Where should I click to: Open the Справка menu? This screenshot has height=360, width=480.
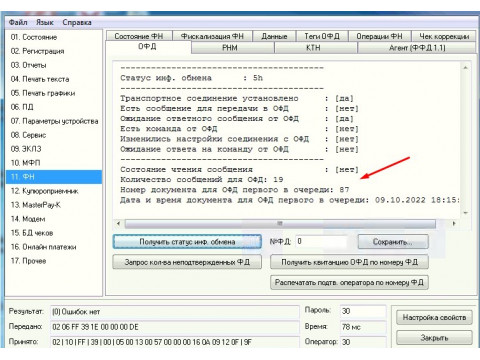(77, 22)
